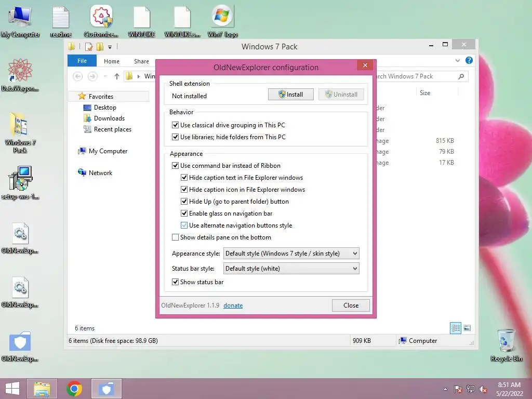Toggle Enable glass on navigation bar
Image resolution: width=532 pixels, height=399 pixels.
click(x=184, y=213)
